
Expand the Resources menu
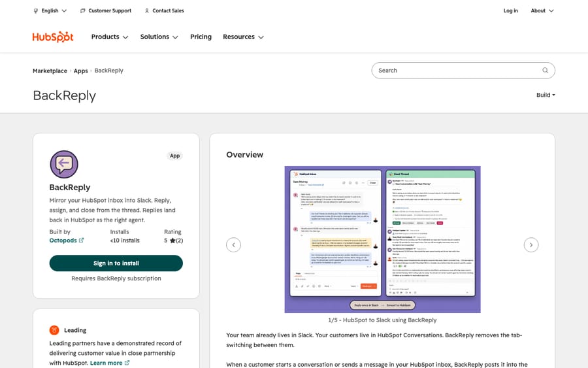coord(244,37)
